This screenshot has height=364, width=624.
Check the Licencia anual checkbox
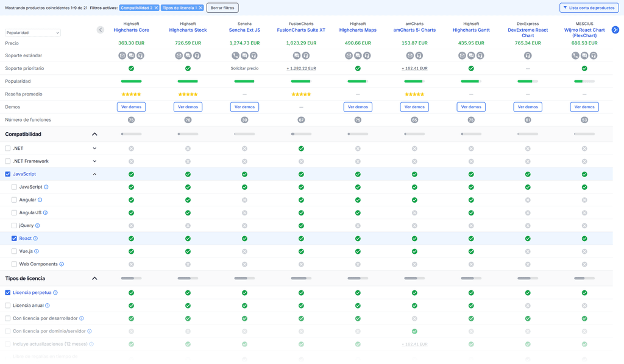(x=7, y=306)
